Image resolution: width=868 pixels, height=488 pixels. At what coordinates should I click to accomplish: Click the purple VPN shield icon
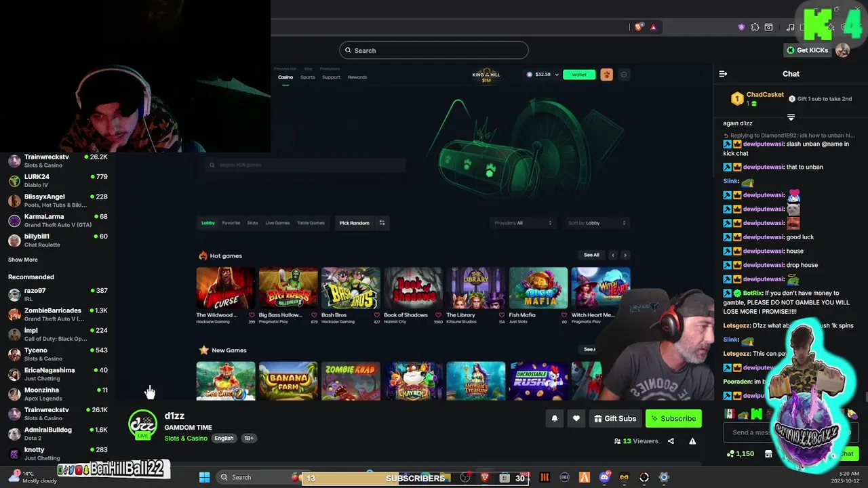(741, 27)
